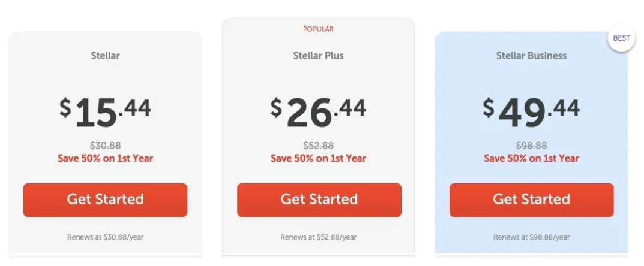644x266 pixels.
Task: Click the Renews at $52.88/year note
Action: tap(318, 237)
